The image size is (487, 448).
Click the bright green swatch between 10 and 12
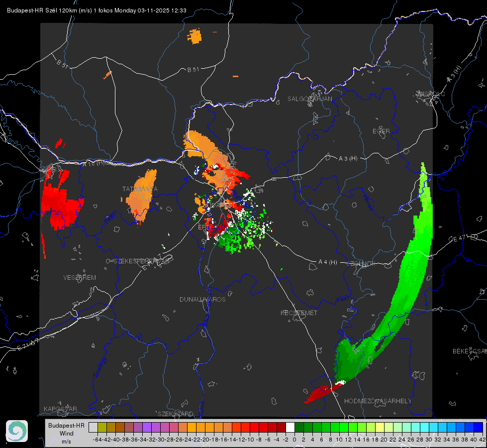click(344, 427)
